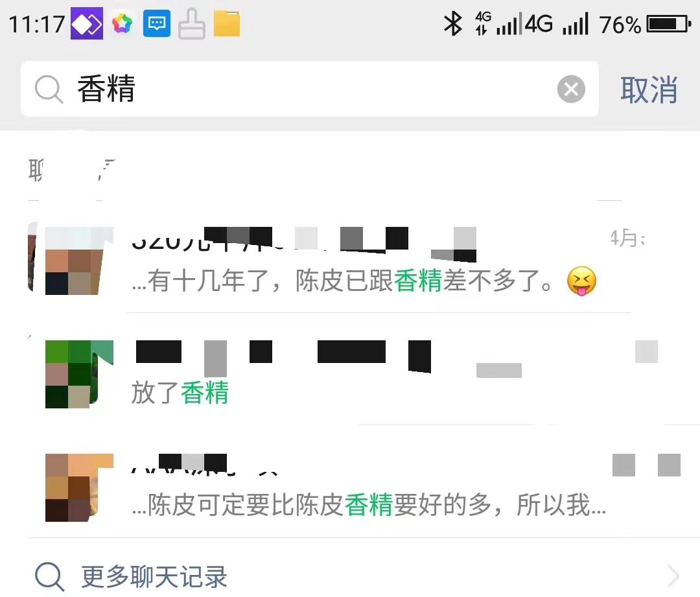Viewport: 700px width, 597px height.
Task: Tap the third result's brown avatar
Action: click(80, 487)
